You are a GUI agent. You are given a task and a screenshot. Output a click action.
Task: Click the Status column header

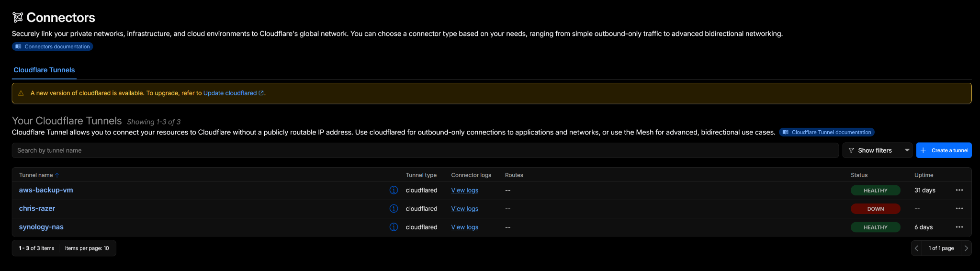point(859,175)
